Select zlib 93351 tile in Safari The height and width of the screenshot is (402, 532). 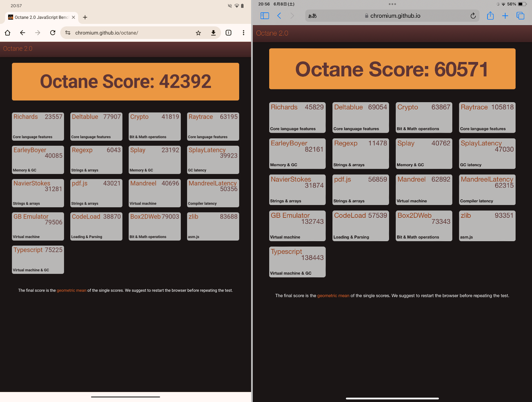point(487,226)
